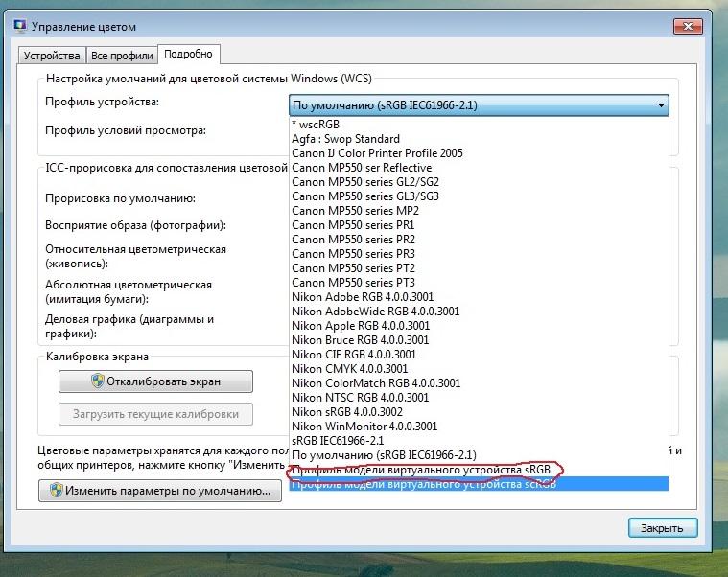The height and width of the screenshot is (577, 728).
Task: Select Nikon Adobe RGB 4.0.0.3001
Action: tap(479, 297)
